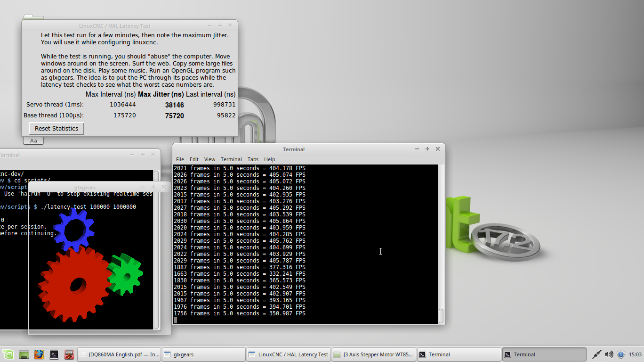Click the terminal line with 332.241 FPS
644x362 pixels.
tap(240, 273)
